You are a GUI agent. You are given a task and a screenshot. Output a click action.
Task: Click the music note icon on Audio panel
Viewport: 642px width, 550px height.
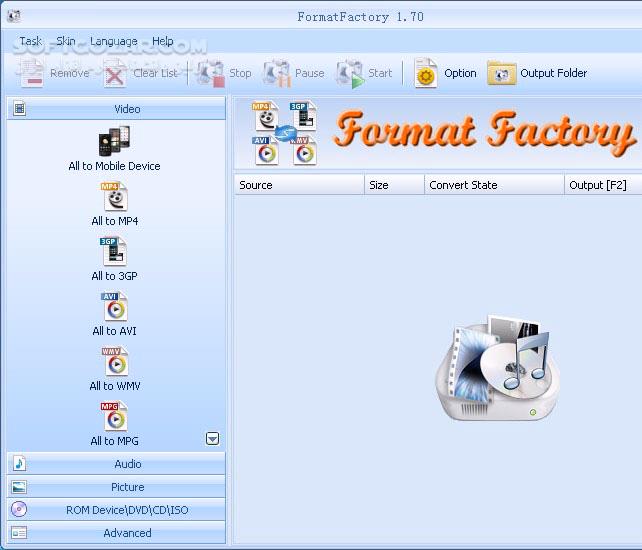pos(19,464)
